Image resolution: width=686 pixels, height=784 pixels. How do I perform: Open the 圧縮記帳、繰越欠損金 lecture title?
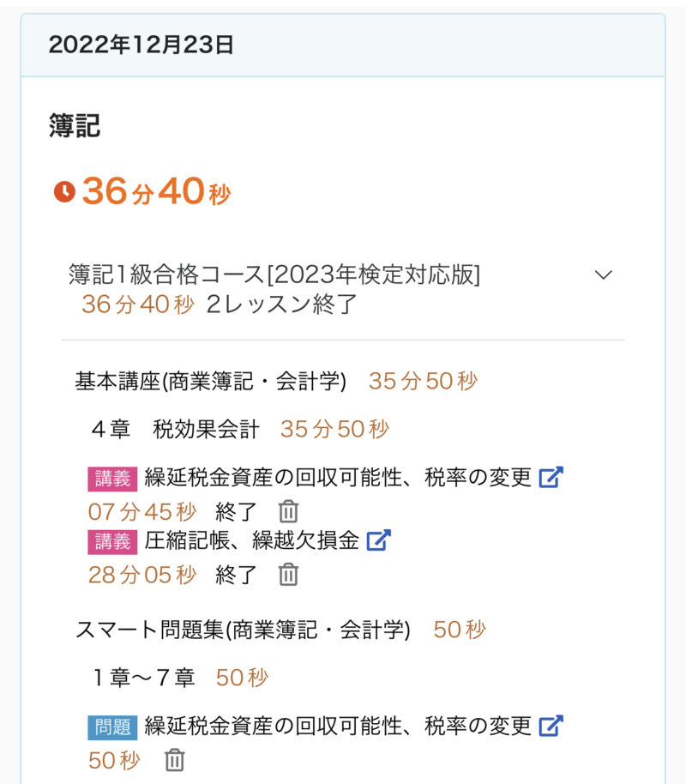coord(251,541)
